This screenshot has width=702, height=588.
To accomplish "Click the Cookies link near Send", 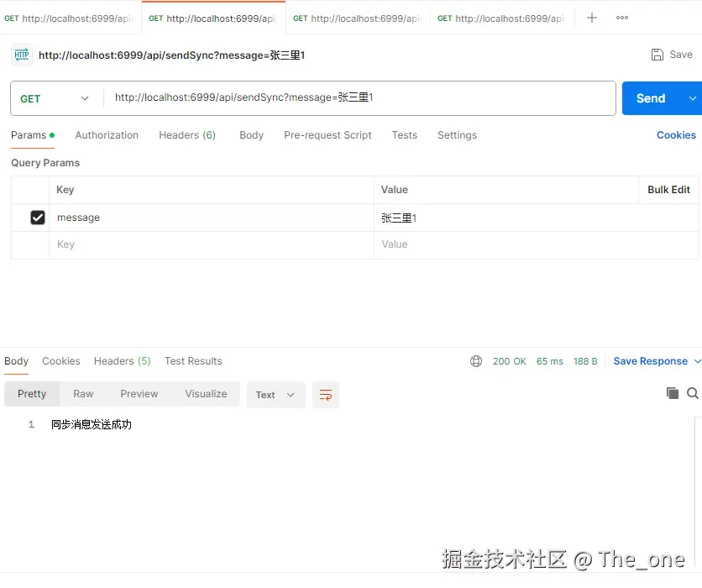I will 676,135.
